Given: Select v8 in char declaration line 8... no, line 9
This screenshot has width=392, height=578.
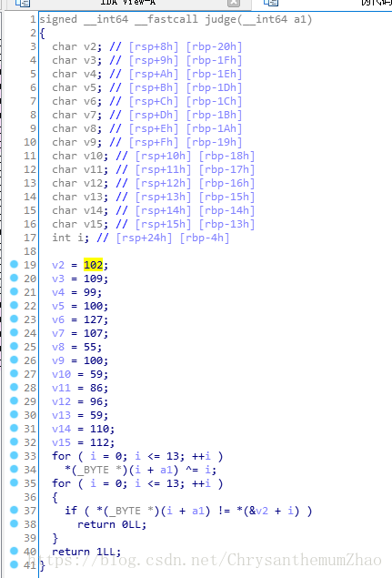Looking at the screenshot, I should pyautogui.click(x=90, y=128).
